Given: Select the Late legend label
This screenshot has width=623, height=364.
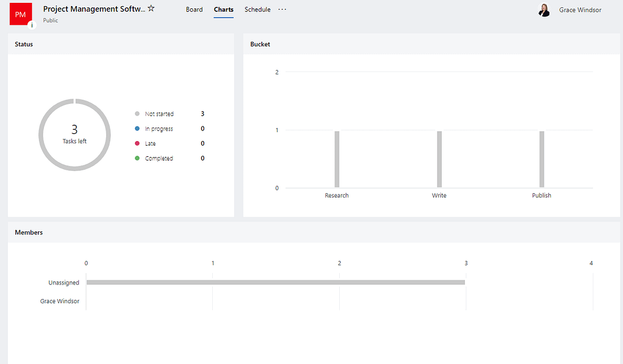Looking at the screenshot, I should point(150,143).
